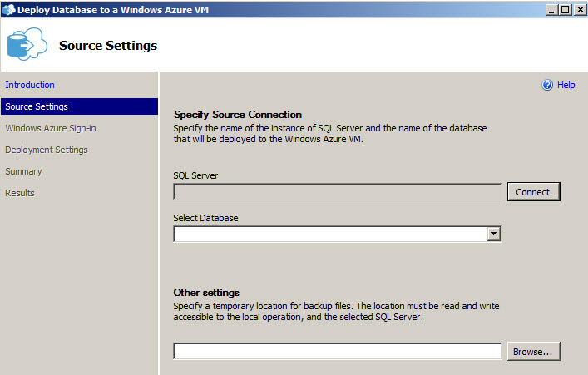Click the Select Database label
588x375 pixels.
205,218
